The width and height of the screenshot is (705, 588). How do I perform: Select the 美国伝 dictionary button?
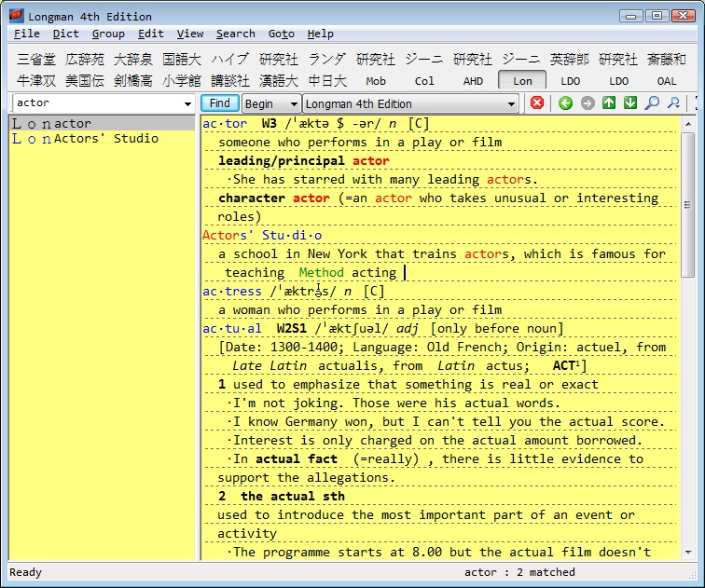(x=85, y=81)
